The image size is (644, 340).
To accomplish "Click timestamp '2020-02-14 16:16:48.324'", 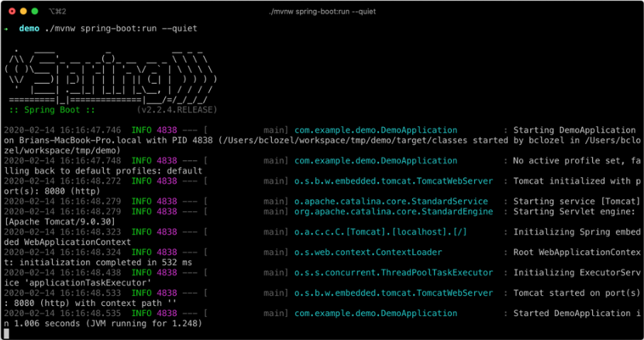I will (63, 252).
